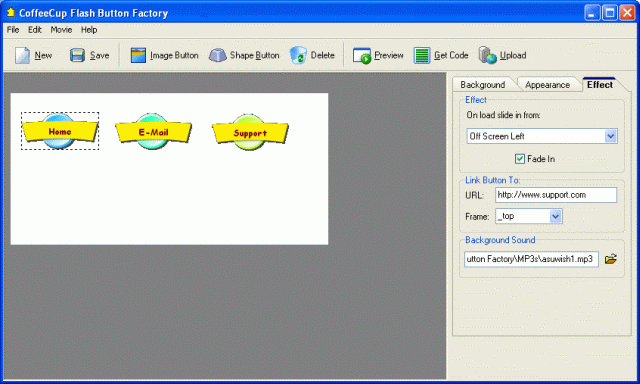Click the CoffeeCup title bar app icon
This screenshot has width=640, height=384.
(x=10, y=13)
